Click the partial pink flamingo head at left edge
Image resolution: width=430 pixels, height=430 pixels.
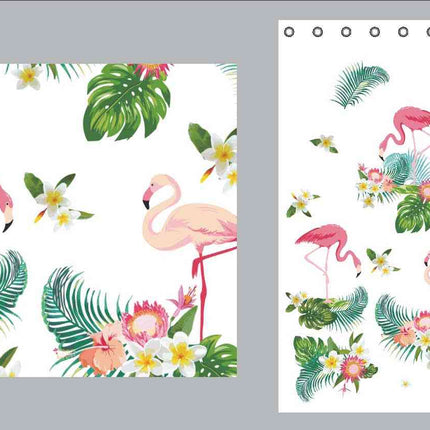coord(6,208)
